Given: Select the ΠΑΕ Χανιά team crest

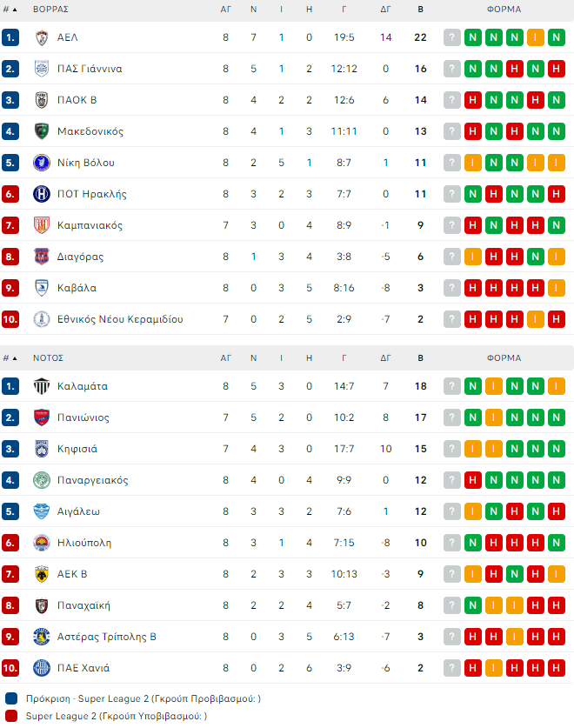Looking at the screenshot, I should (41, 668).
